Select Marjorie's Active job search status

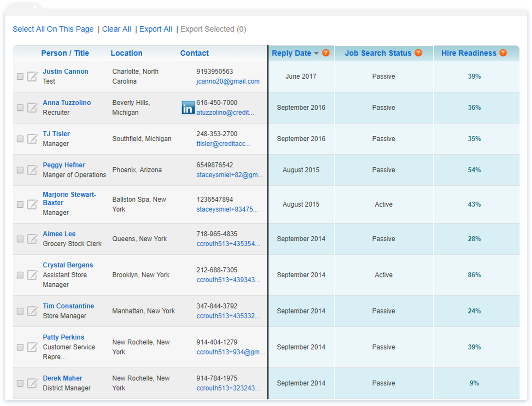[x=384, y=204]
